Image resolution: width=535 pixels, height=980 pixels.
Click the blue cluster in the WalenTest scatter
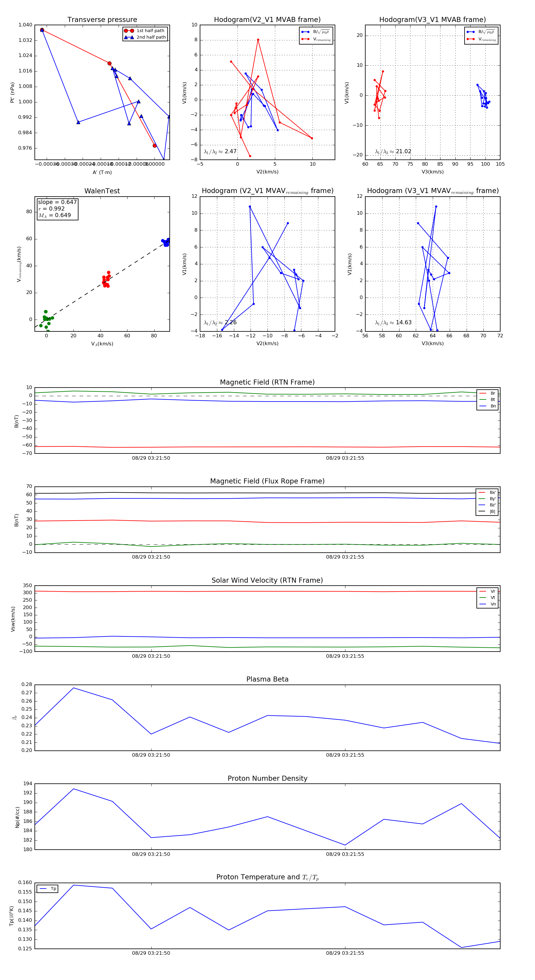(x=166, y=242)
